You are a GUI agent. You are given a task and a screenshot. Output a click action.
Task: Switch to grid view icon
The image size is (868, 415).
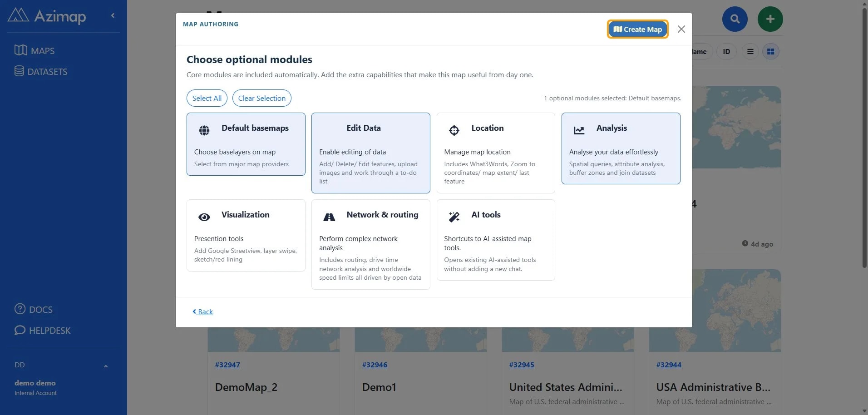point(770,52)
